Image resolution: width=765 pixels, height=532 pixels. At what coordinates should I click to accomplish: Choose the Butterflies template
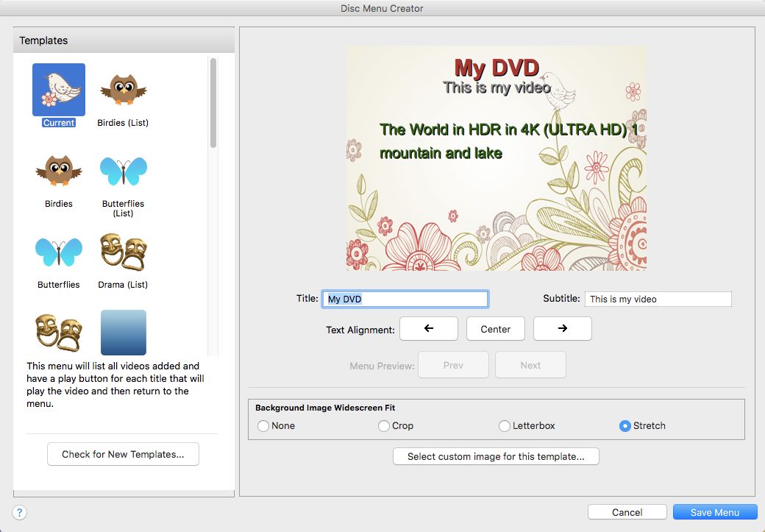[58, 250]
